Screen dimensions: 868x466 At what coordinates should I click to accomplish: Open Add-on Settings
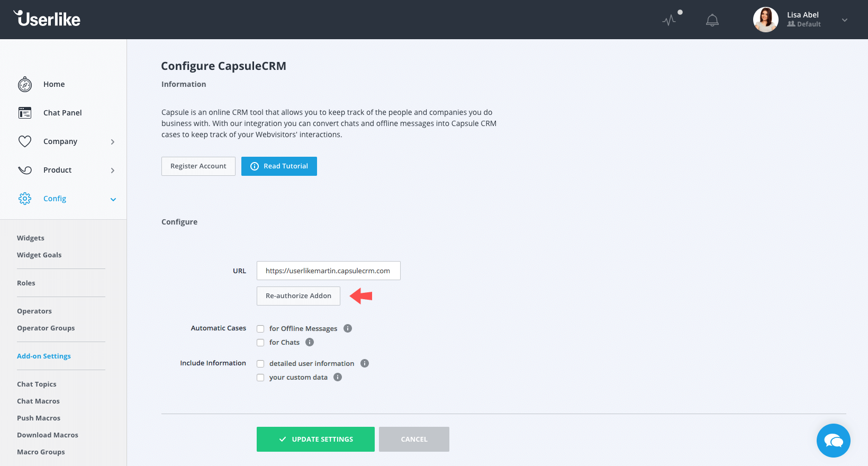[44, 356]
